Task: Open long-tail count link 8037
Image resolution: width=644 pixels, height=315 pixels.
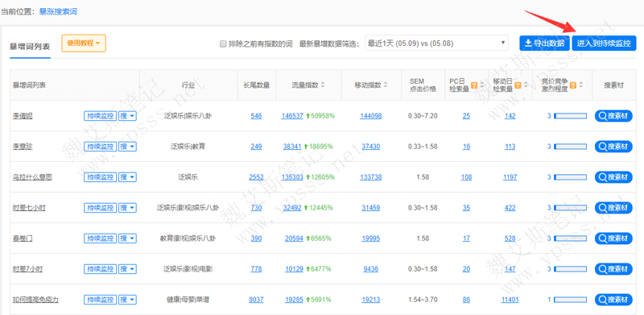Action: coord(256,300)
